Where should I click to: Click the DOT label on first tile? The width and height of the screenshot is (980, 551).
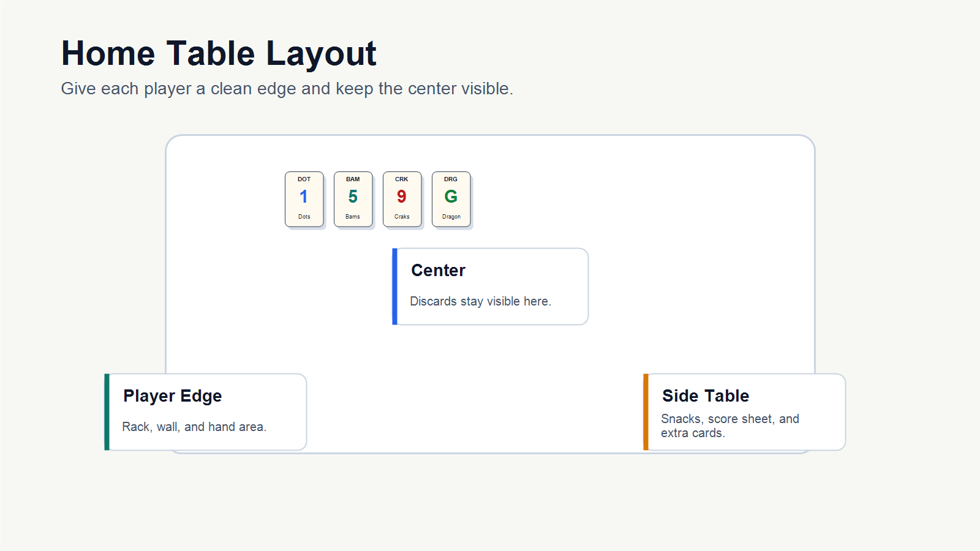coord(304,179)
